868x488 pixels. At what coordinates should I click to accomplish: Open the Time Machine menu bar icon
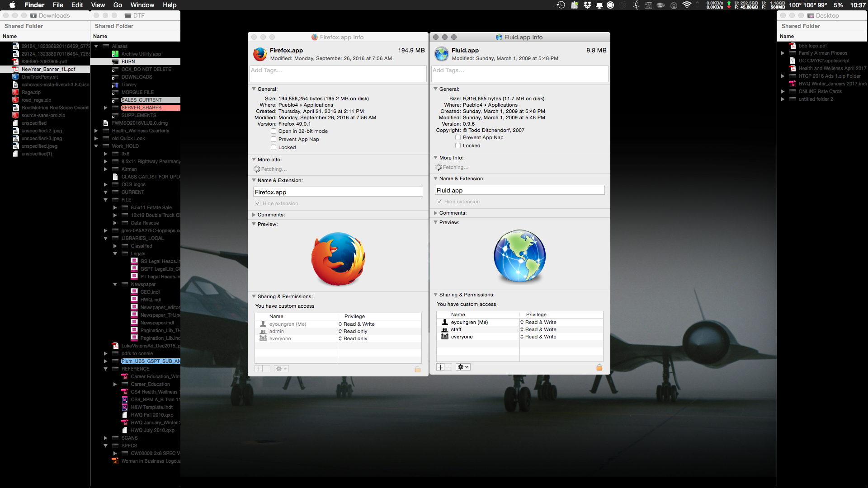pyautogui.click(x=561, y=5)
